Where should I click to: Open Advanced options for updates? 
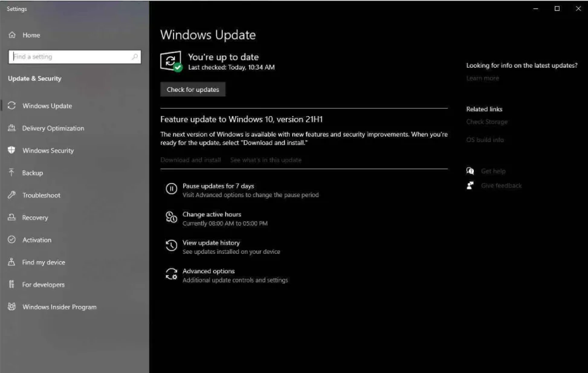pos(208,271)
